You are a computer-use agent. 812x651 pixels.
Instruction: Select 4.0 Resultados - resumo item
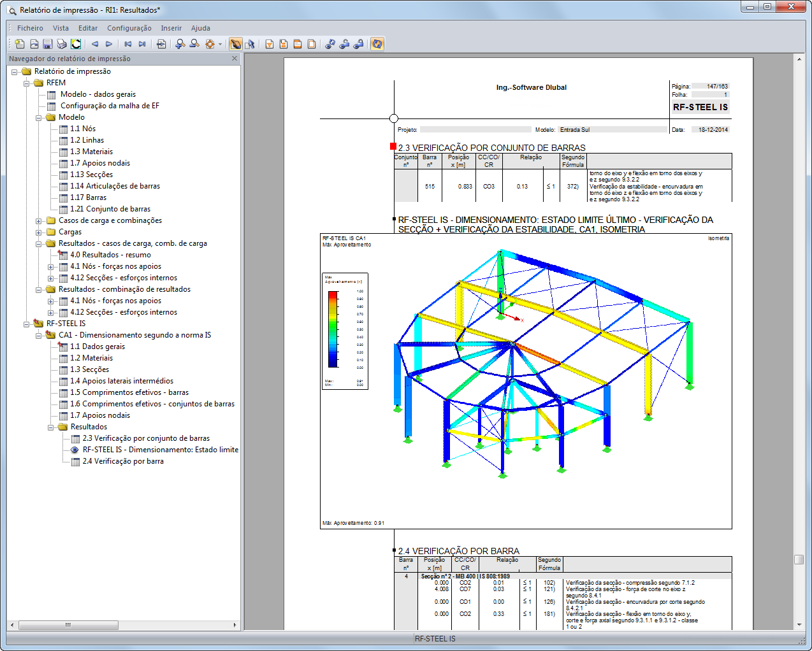[x=110, y=255]
